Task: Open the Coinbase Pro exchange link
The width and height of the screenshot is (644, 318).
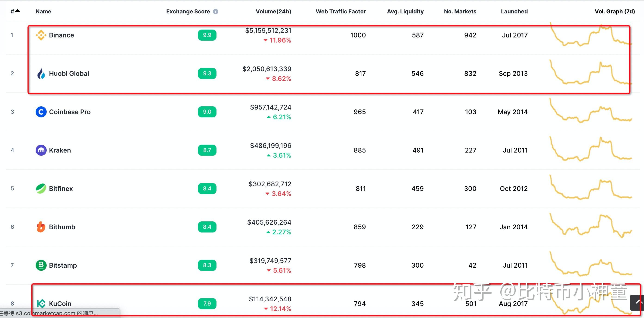Action: click(x=70, y=112)
